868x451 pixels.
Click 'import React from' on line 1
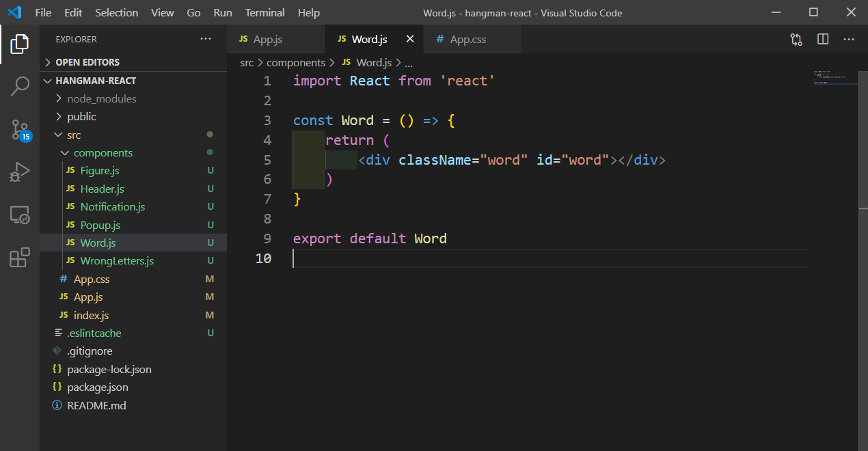point(362,81)
